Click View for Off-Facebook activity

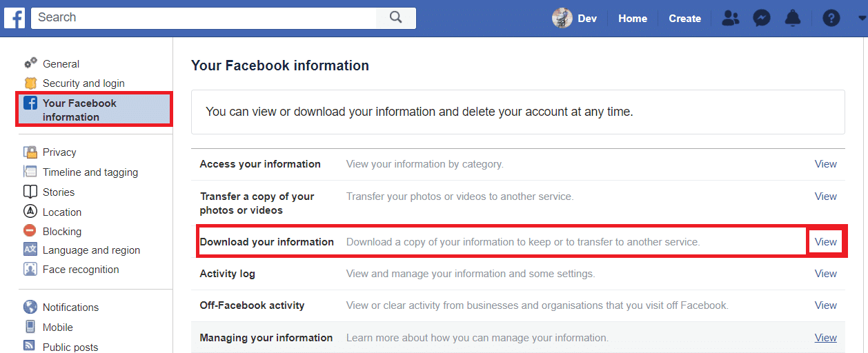point(825,305)
